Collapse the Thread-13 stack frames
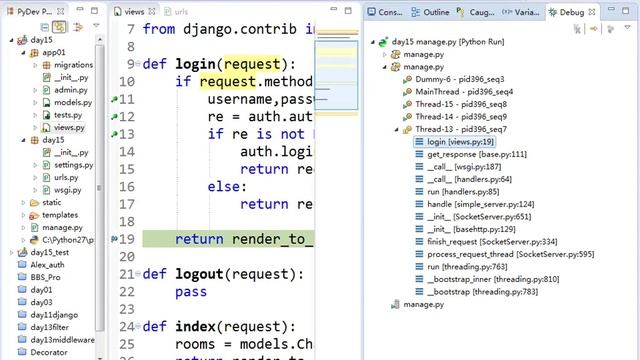Image resolution: width=640 pixels, height=360 pixels. pos(396,129)
